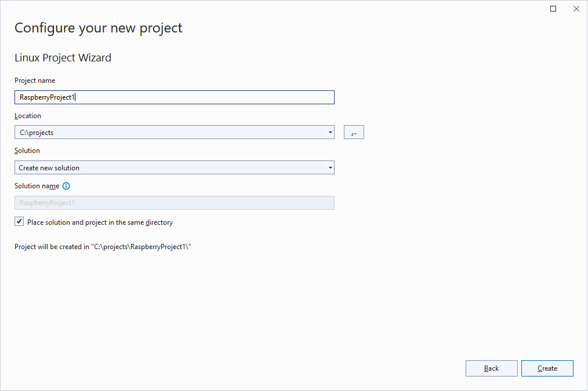Expand the Location dropdown arrow
Viewport: 588px width, 391px height.
coord(330,133)
